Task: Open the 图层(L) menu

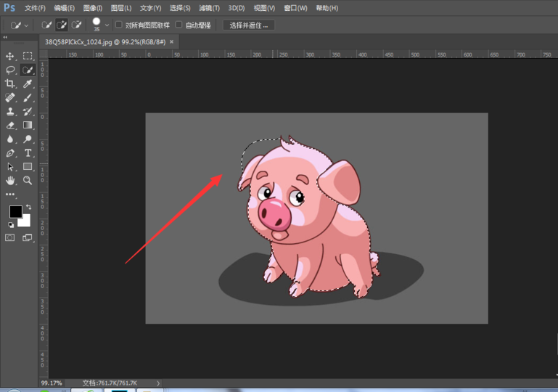Action: click(121, 8)
